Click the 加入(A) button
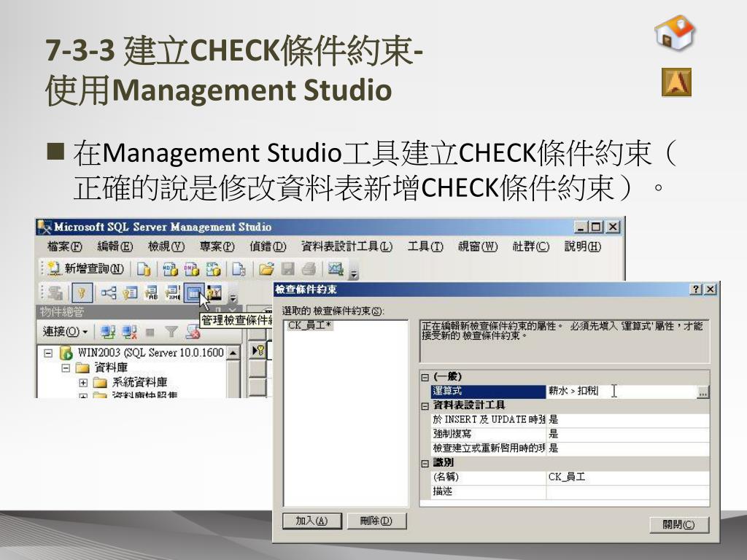The height and width of the screenshot is (560, 747). pos(311,521)
